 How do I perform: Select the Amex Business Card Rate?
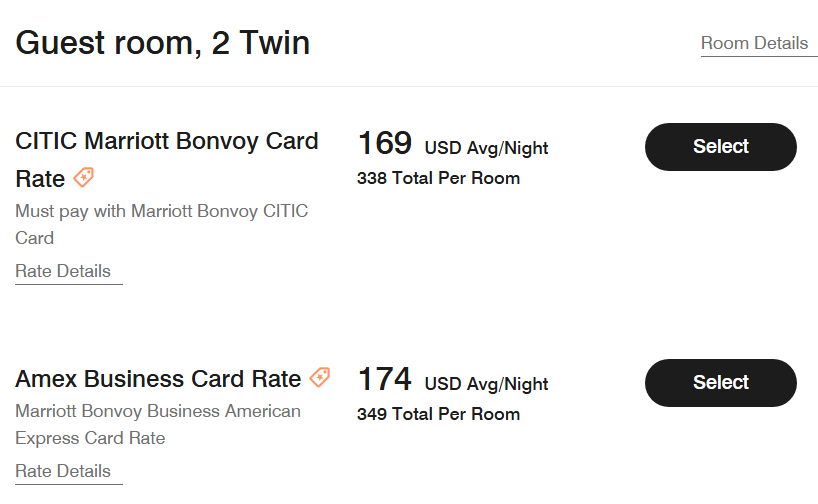pos(720,383)
